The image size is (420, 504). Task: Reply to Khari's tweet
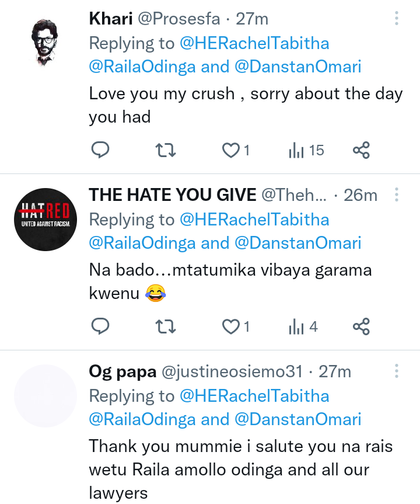tap(100, 150)
